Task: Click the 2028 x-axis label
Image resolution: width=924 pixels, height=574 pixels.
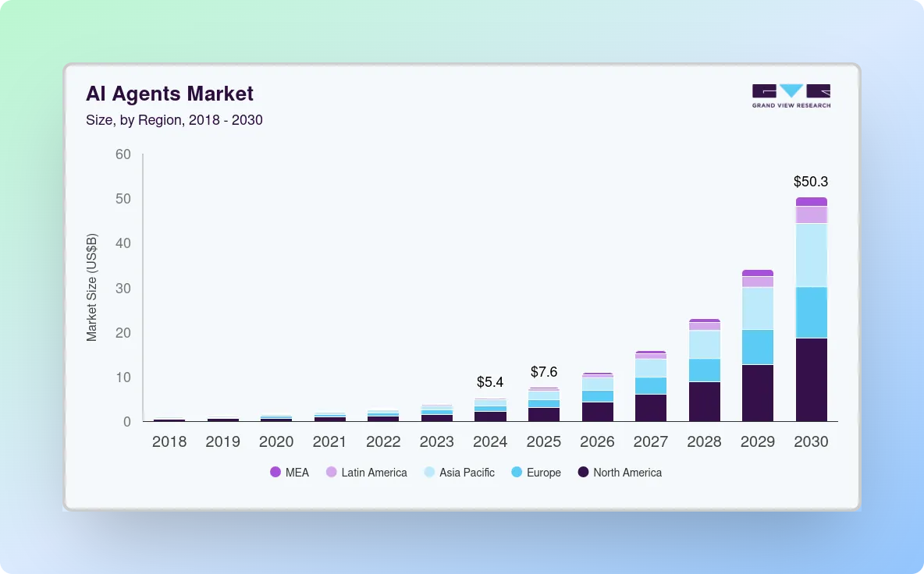Action: (704, 441)
